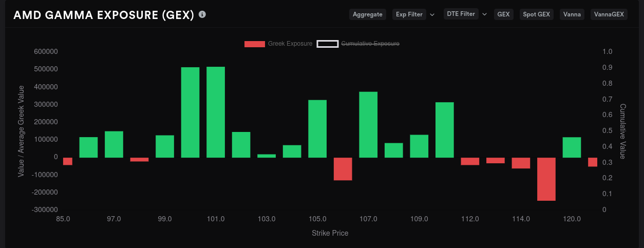The image size is (644, 248).
Task: Click the green bar at strike 120.0
Action: click(572, 147)
